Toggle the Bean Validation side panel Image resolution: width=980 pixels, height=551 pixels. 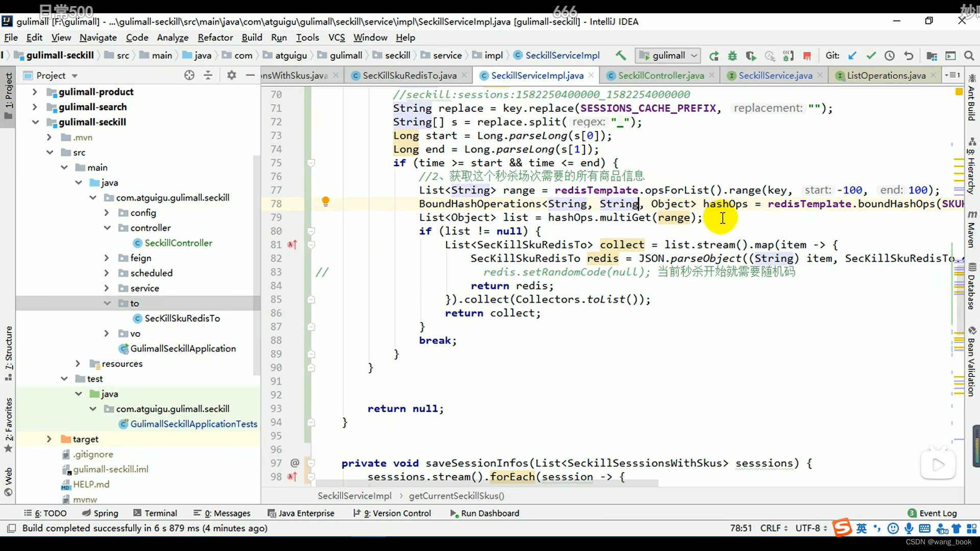click(x=972, y=361)
